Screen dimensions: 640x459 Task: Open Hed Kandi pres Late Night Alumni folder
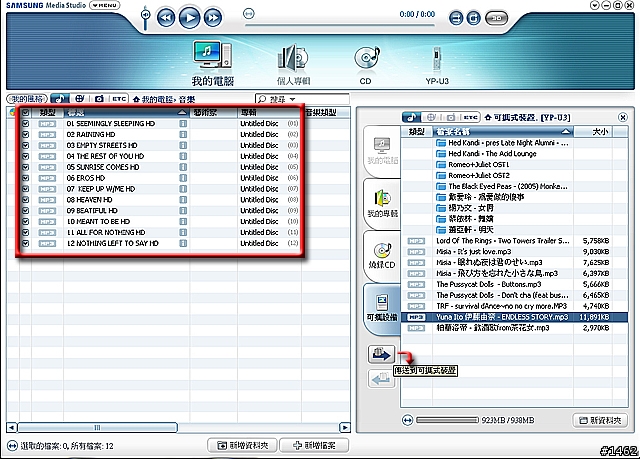tap(502, 143)
